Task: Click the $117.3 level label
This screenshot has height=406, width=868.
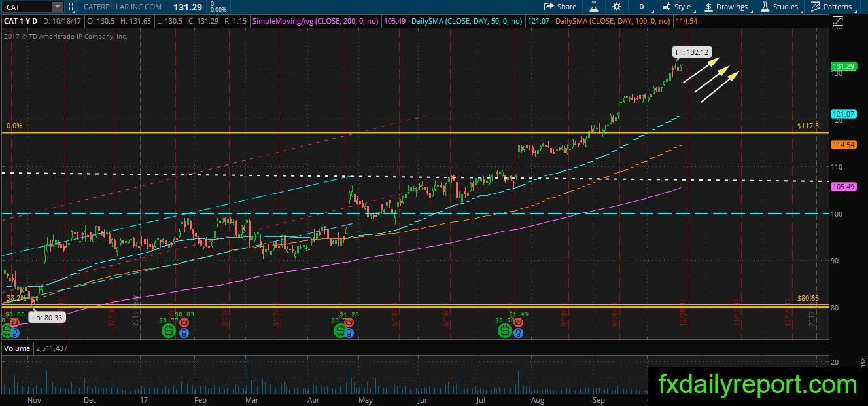Action: point(808,126)
